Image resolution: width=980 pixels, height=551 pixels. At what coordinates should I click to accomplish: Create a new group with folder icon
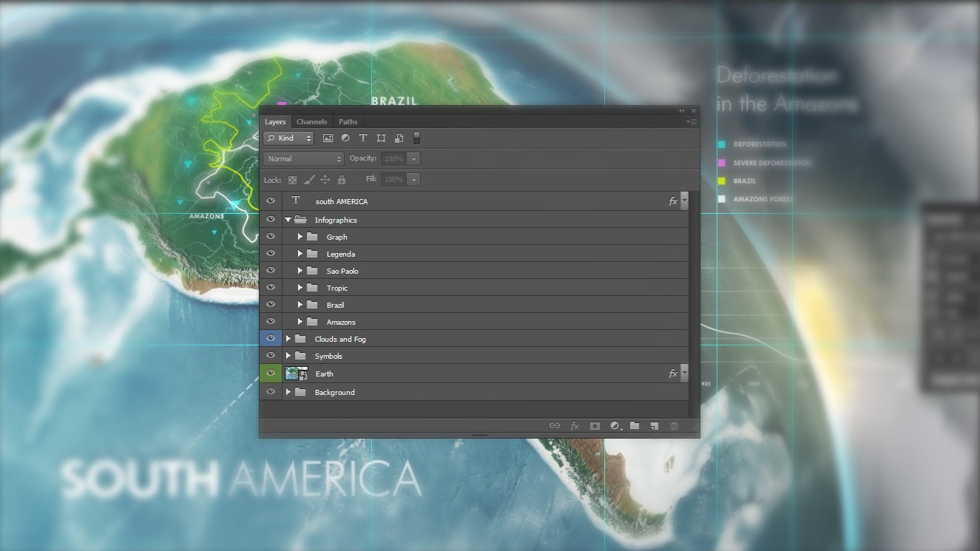(635, 426)
